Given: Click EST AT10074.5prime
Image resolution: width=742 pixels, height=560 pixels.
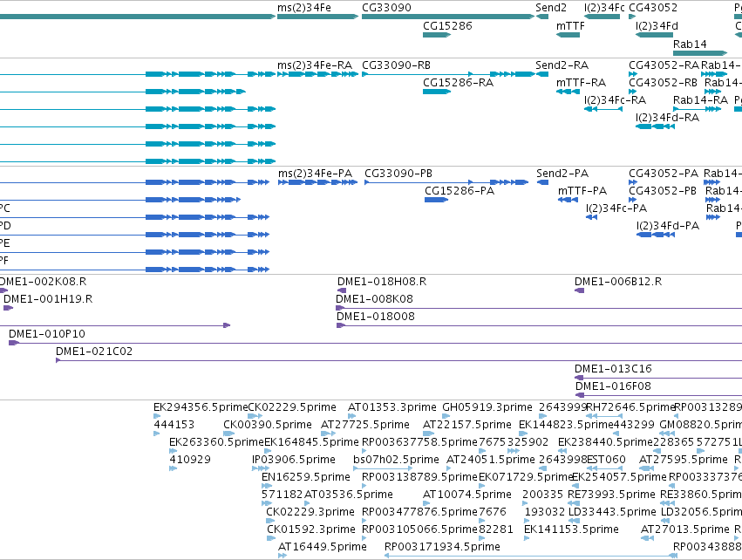Looking at the screenshot, I should click(426, 503).
